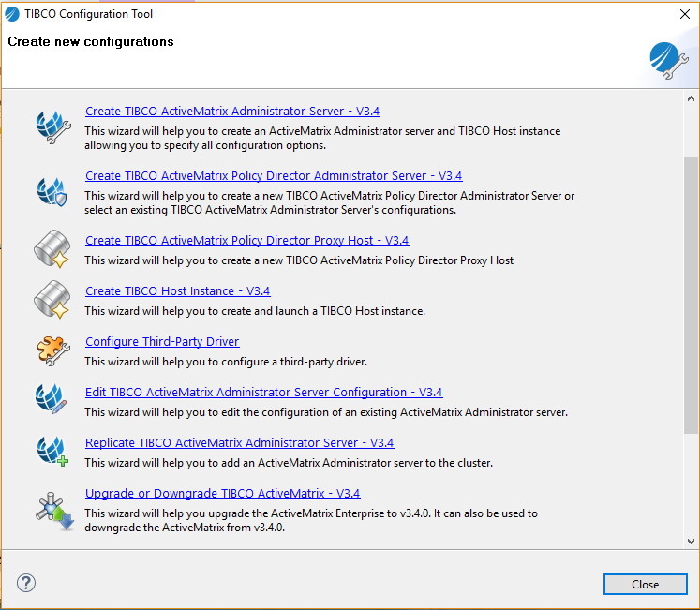The height and width of the screenshot is (610, 700).
Task: Open help via question mark icon
Action: click(26, 583)
